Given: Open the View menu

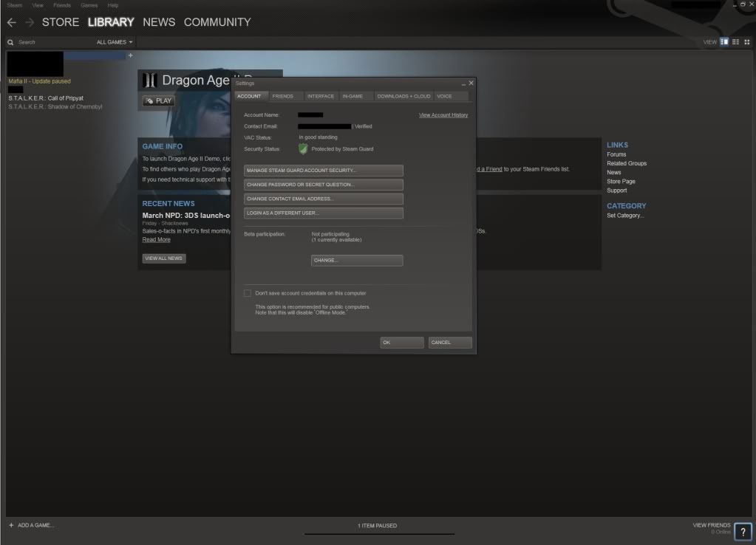Looking at the screenshot, I should (38, 5).
